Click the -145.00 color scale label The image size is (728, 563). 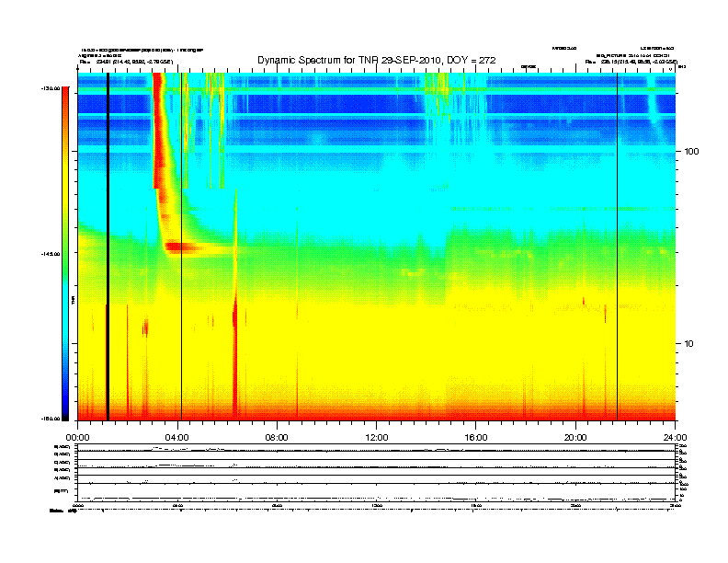(51, 254)
